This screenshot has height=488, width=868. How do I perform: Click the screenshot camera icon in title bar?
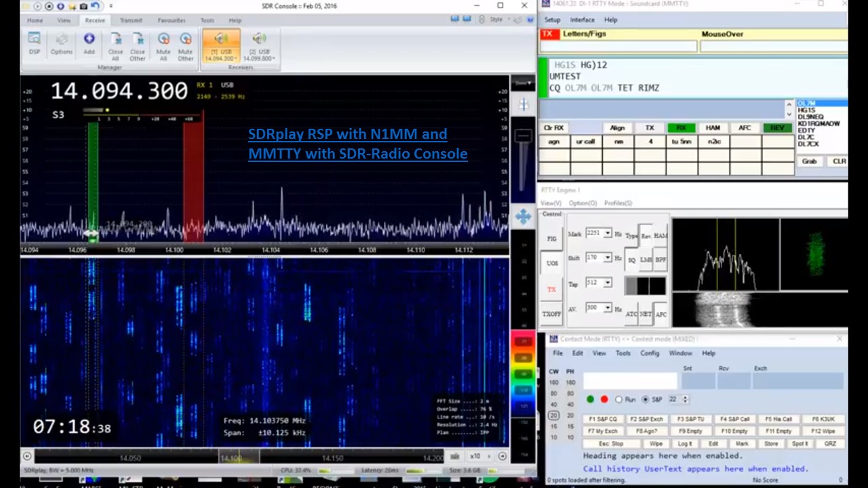84,6
